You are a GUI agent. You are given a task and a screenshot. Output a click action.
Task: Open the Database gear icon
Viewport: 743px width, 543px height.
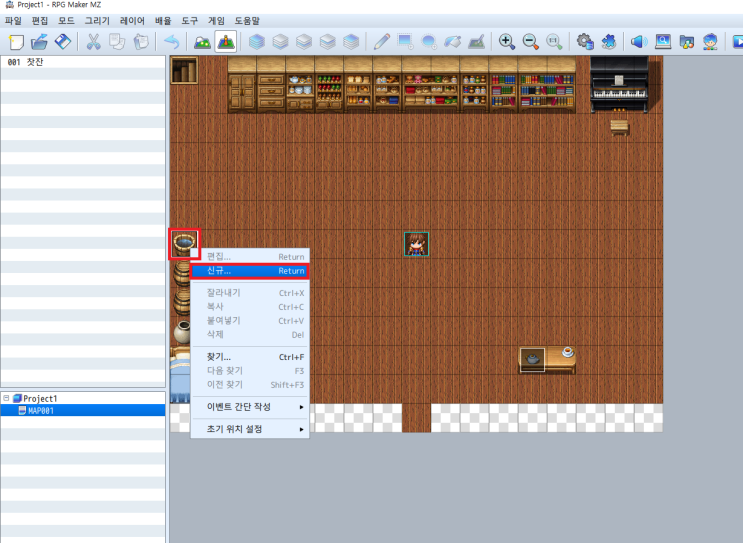pos(585,42)
